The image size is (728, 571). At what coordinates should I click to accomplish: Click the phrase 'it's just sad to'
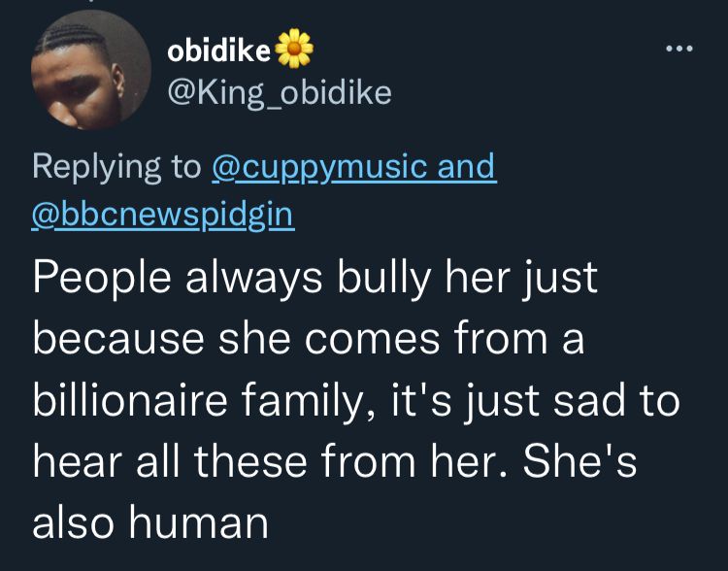pyautogui.click(x=536, y=401)
